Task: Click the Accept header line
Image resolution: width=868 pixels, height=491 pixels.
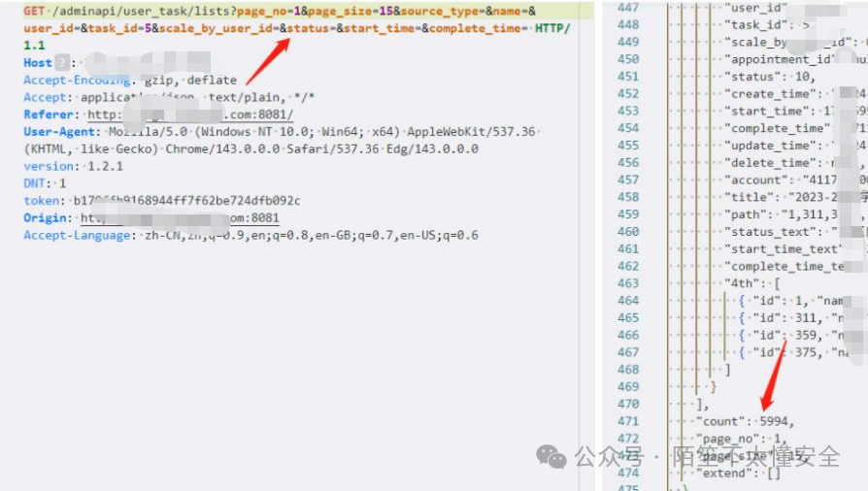Action: click(169, 97)
